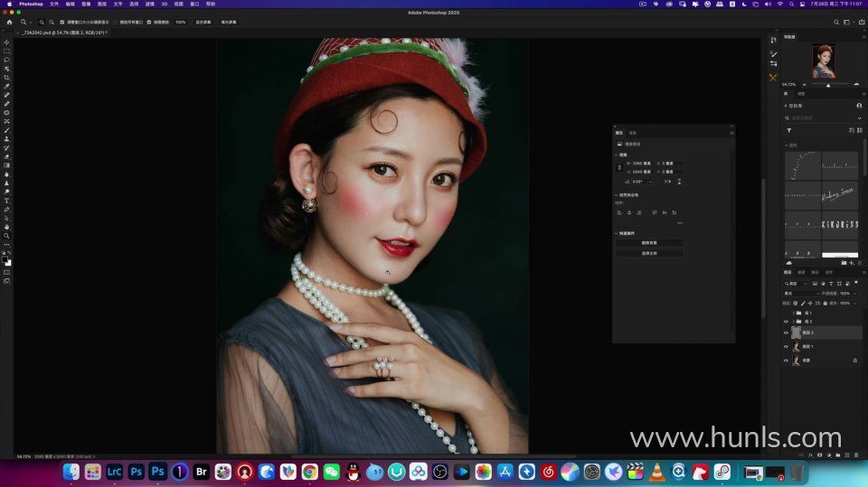Collapse the 快速操作 section in Properties
The height and width of the screenshot is (487, 868).
[x=617, y=233]
